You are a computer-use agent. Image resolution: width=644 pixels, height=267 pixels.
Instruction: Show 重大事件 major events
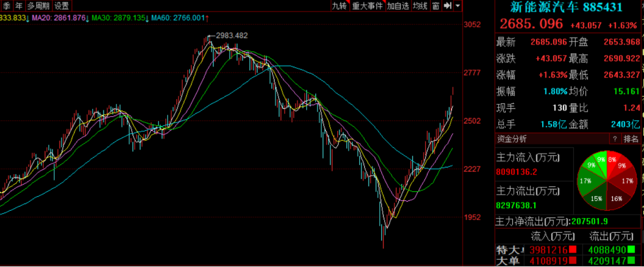pyautogui.click(x=367, y=5)
